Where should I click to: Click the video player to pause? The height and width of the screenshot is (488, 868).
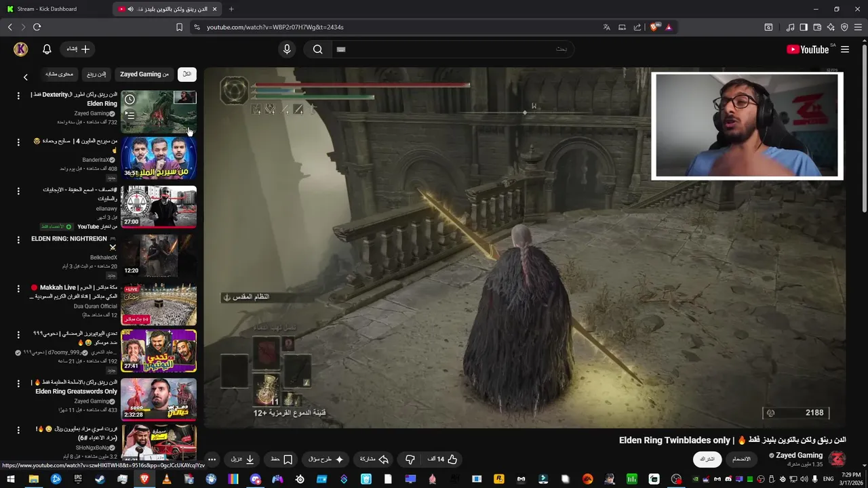point(524,248)
